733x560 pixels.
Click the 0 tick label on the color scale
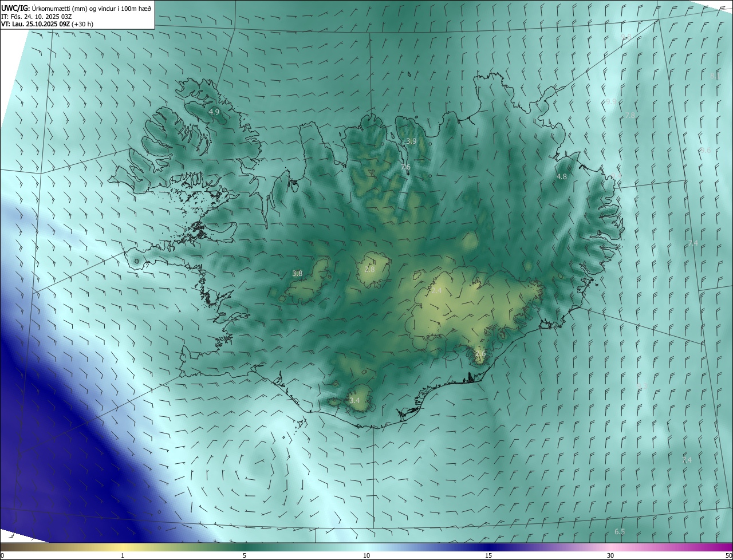tap(2, 555)
